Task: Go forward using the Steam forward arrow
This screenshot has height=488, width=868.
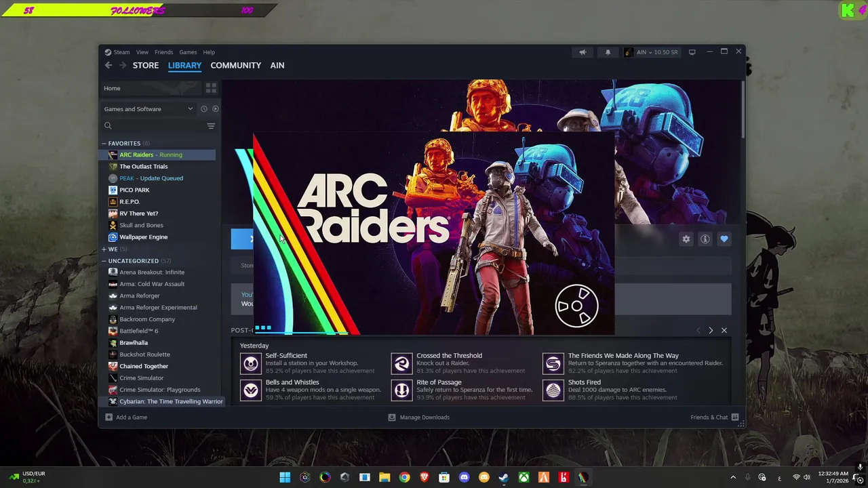Action: (123, 65)
